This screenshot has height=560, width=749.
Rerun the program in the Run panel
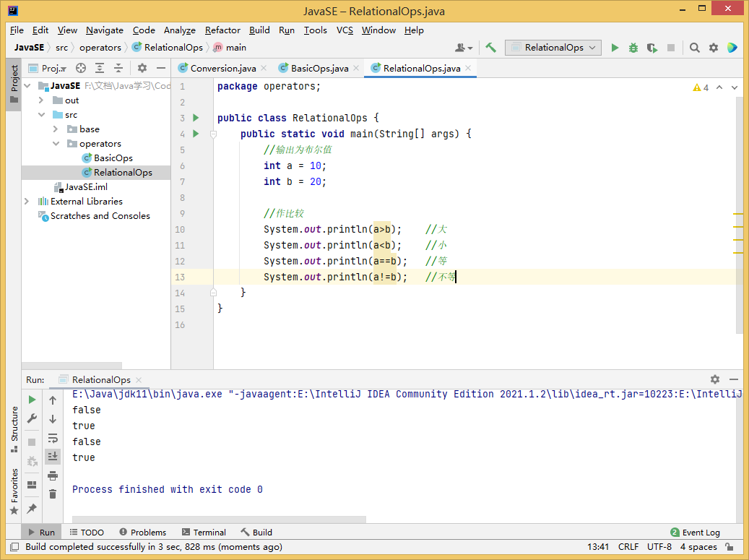coord(32,400)
